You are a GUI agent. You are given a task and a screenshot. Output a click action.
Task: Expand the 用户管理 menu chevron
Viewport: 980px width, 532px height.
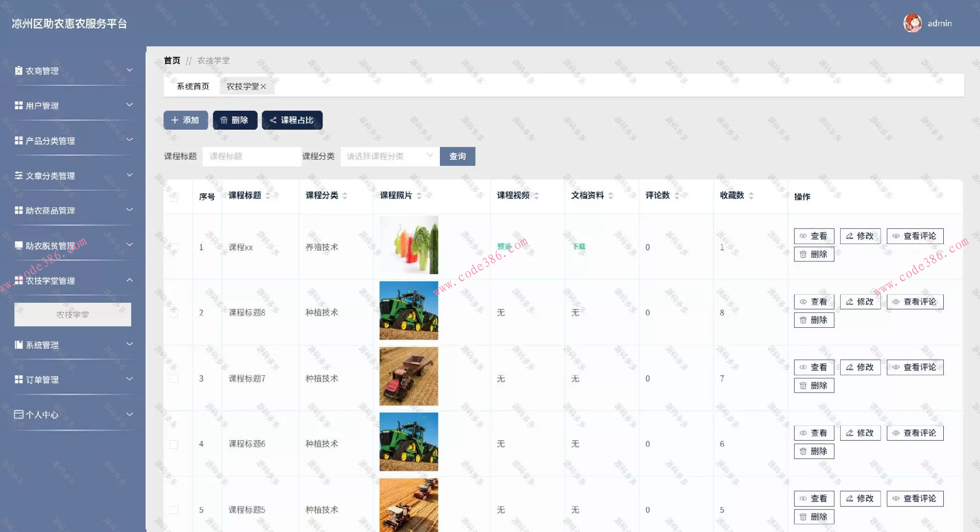pyautogui.click(x=130, y=105)
